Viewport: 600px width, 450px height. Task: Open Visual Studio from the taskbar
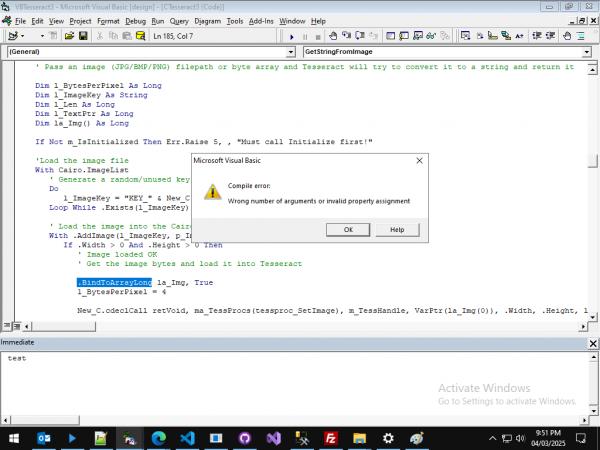274,438
